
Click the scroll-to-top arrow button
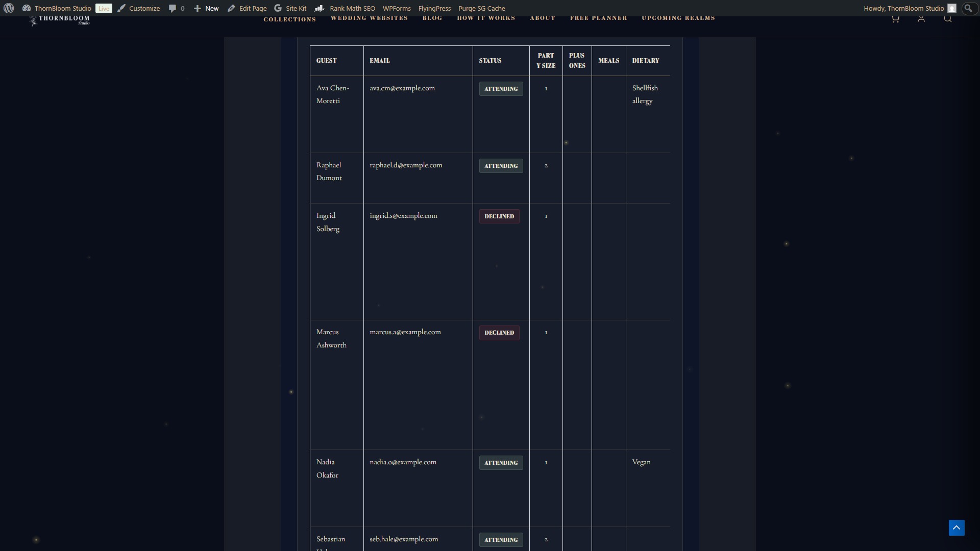tap(957, 528)
